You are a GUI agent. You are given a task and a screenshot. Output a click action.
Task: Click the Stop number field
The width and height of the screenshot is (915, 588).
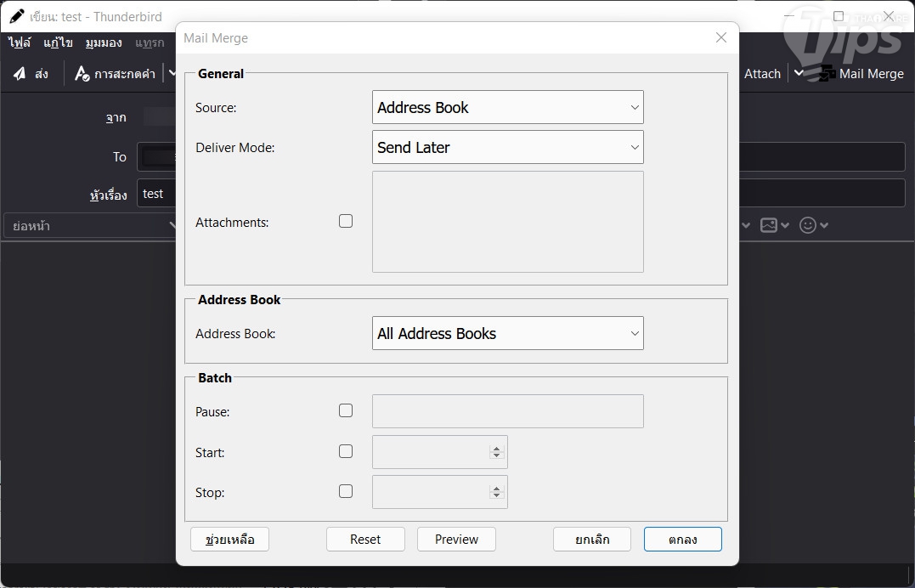point(440,492)
